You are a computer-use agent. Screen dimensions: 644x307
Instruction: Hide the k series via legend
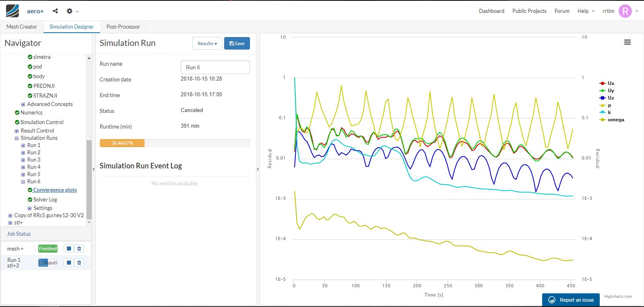click(x=609, y=112)
